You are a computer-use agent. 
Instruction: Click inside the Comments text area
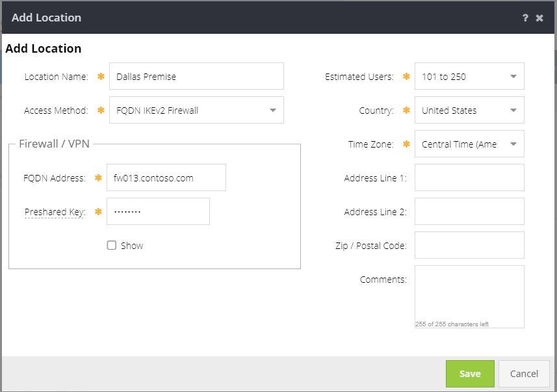tap(469, 294)
